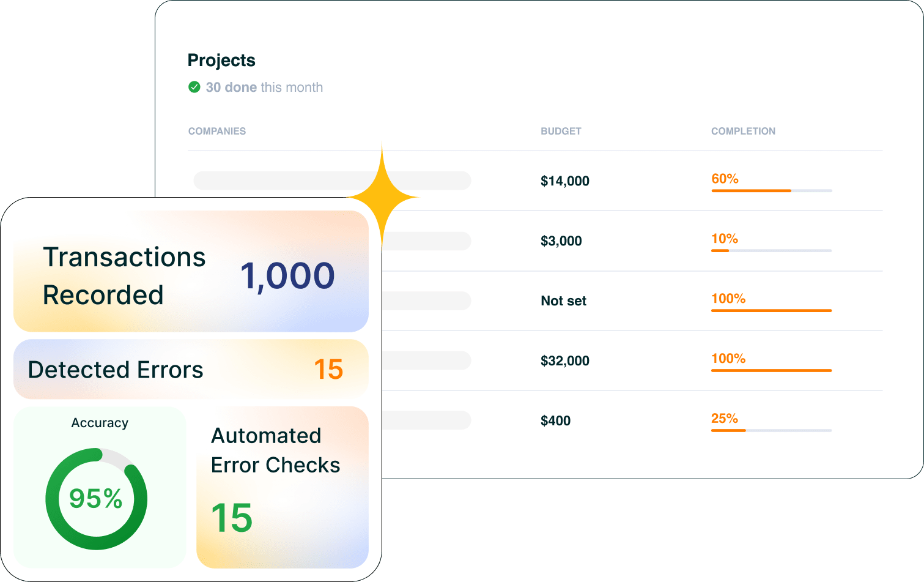
Task: Select the Automated Error Checks card
Action: (283, 487)
